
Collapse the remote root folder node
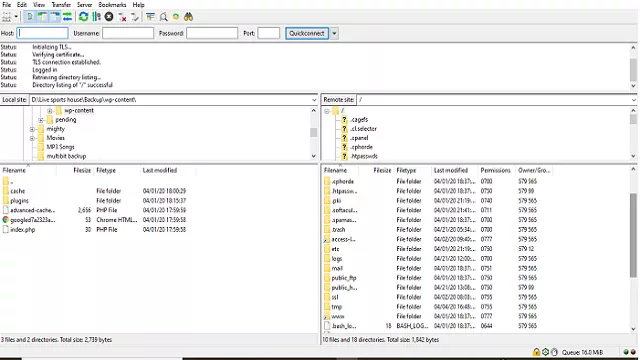(x=327, y=111)
